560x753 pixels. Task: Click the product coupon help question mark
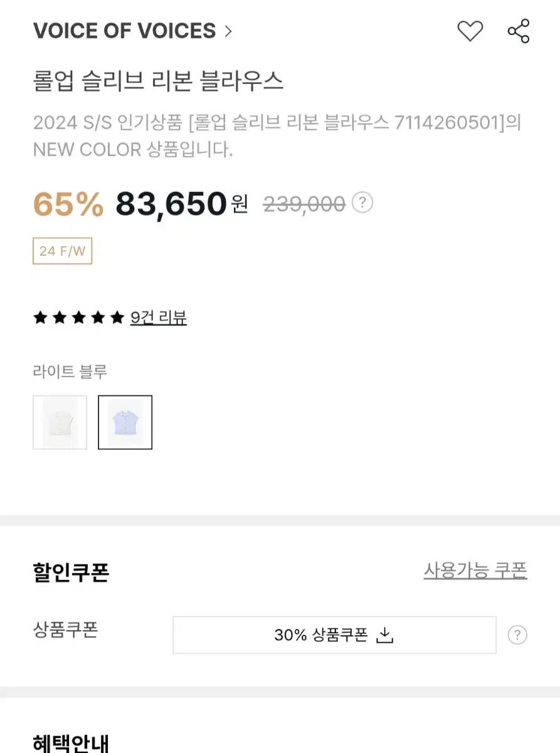pos(517,635)
